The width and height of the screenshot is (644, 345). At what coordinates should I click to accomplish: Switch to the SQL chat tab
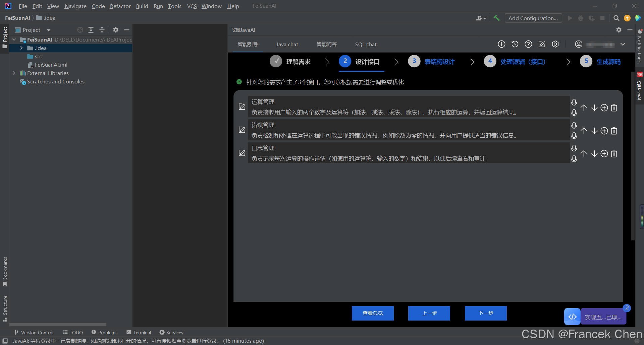pyautogui.click(x=366, y=44)
